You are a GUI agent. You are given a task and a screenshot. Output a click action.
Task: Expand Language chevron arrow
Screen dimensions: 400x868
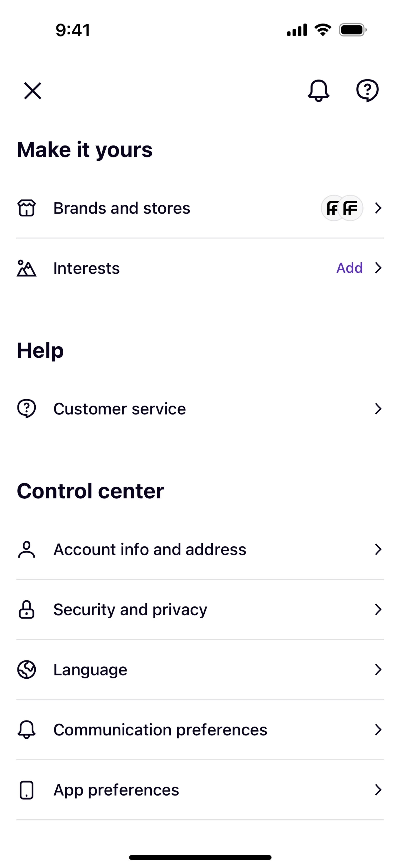tap(378, 669)
